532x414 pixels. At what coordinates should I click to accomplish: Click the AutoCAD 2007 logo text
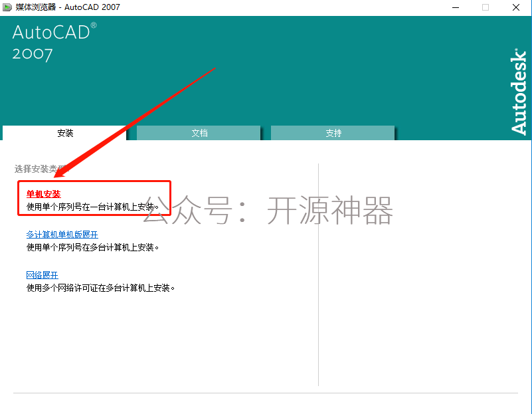coord(54,42)
